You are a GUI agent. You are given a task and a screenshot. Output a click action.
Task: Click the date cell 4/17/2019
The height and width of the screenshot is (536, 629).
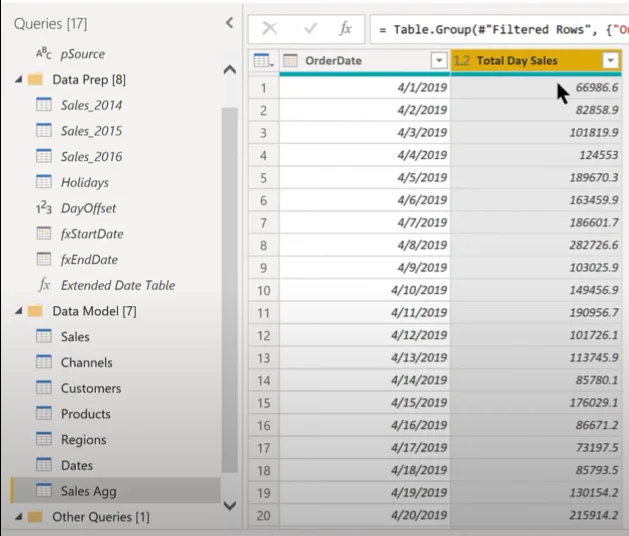tap(365, 448)
